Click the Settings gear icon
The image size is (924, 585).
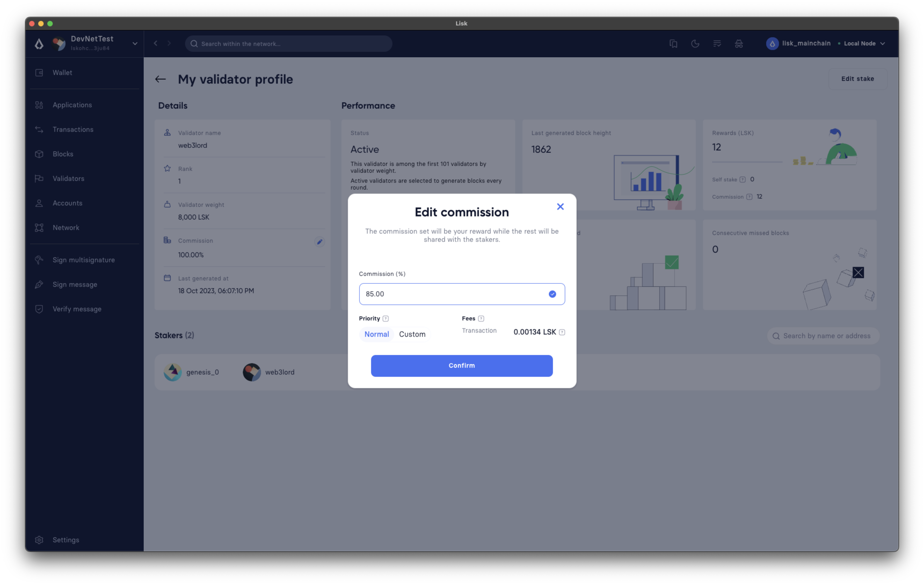39,540
